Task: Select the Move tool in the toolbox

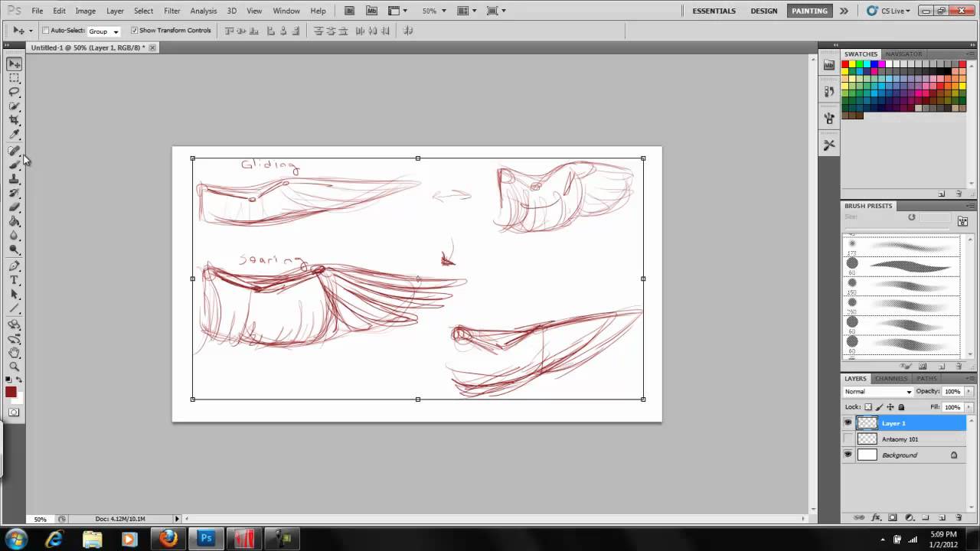Action: tap(14, 64)
